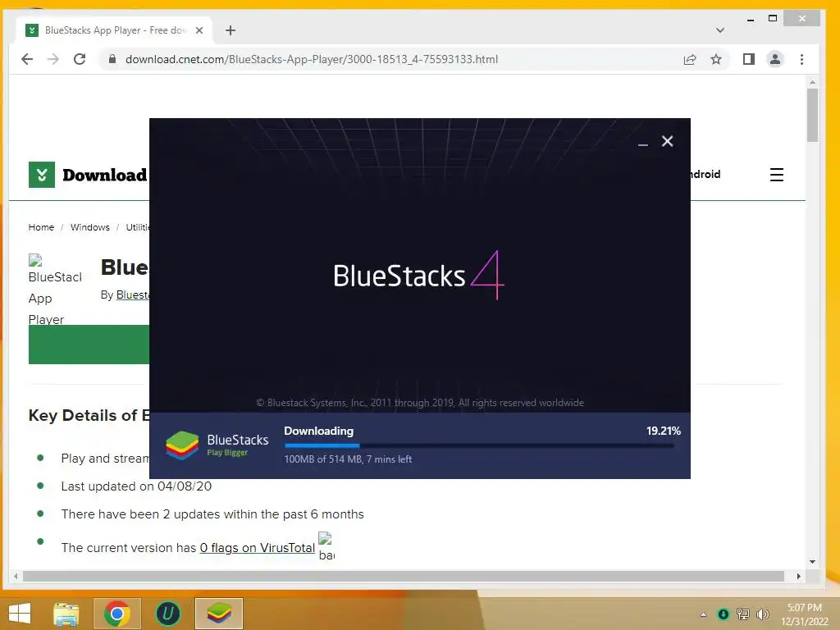Click the green download button on the page
Viewport: 840px width, 630px height.
click(x=89, y=345)
